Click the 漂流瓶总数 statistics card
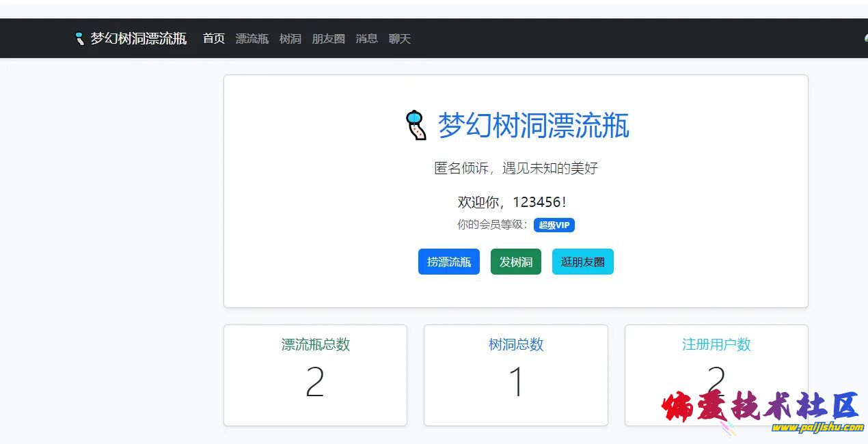 tap(315, 375)
